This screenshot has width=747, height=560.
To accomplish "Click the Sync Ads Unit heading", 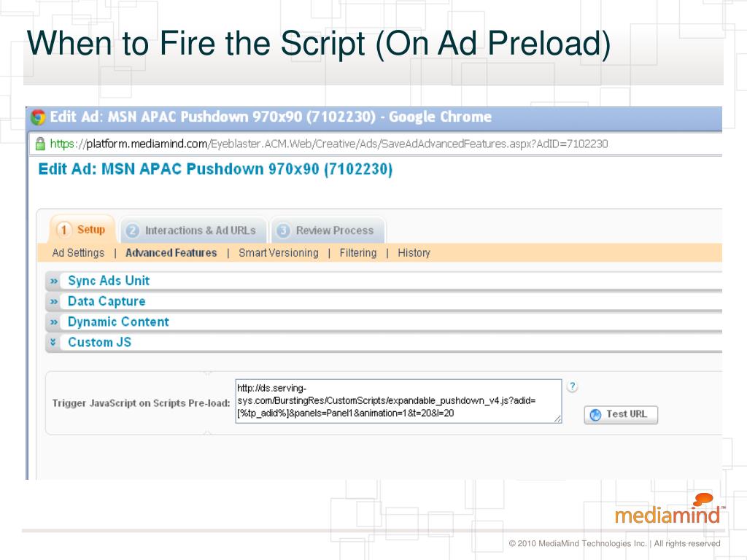I will pos(109,281).
